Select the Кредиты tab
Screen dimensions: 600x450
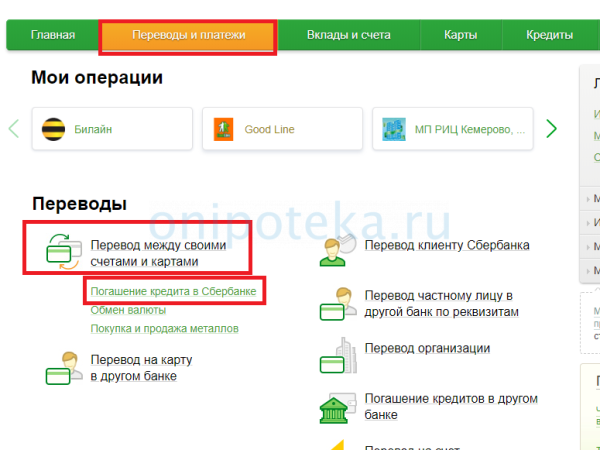click(549, 35)
